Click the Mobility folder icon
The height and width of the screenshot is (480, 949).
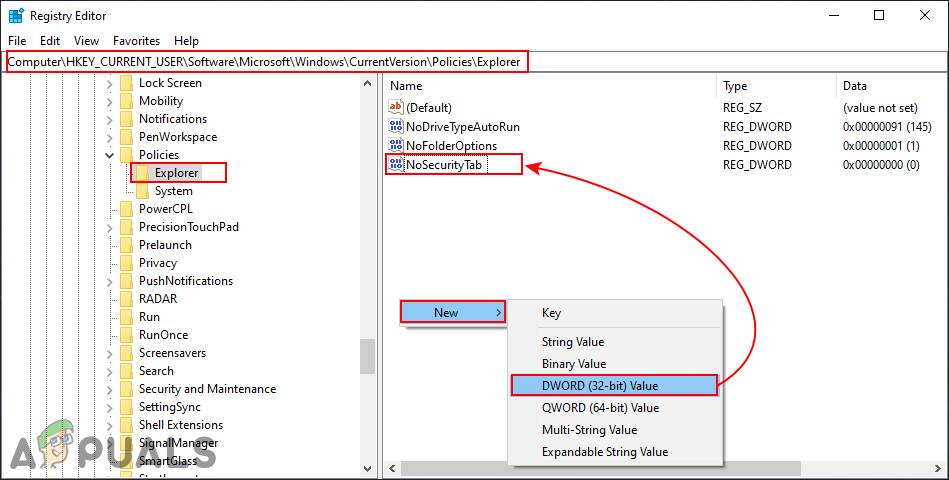pos(126,101)
